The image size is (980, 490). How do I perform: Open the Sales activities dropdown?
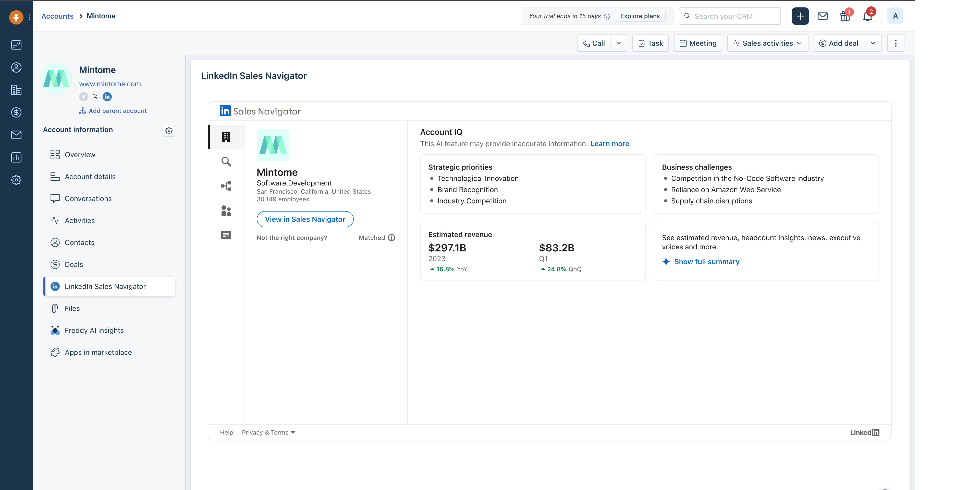(767, 43)
